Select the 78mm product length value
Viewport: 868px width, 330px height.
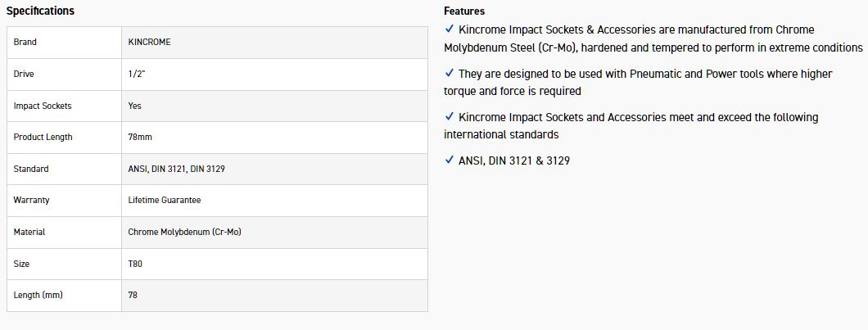click(141, 137)
